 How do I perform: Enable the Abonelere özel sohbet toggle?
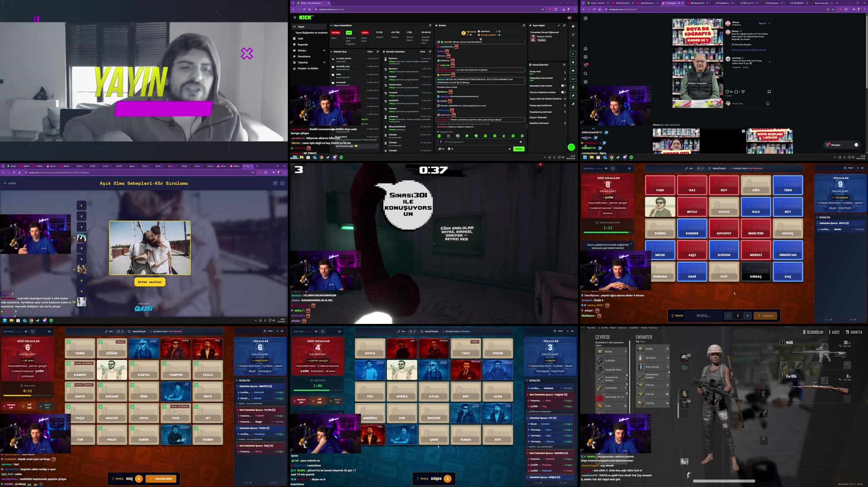pos(563,86)
